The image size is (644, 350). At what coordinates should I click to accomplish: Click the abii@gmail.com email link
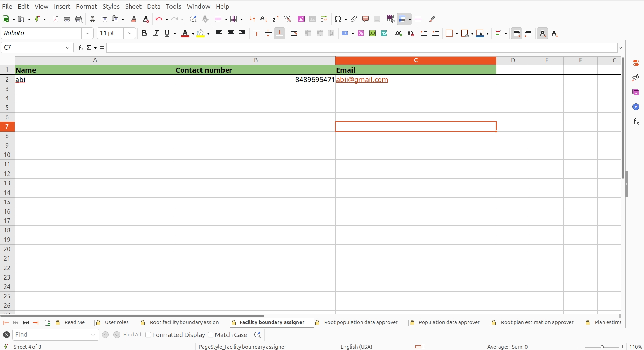(x=362, y=80)
